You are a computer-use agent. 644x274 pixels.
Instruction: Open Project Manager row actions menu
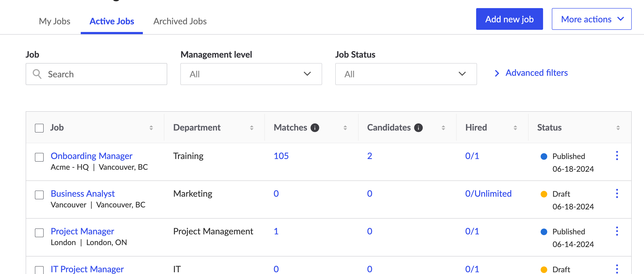pyautogui.click(x=617, y=231)
